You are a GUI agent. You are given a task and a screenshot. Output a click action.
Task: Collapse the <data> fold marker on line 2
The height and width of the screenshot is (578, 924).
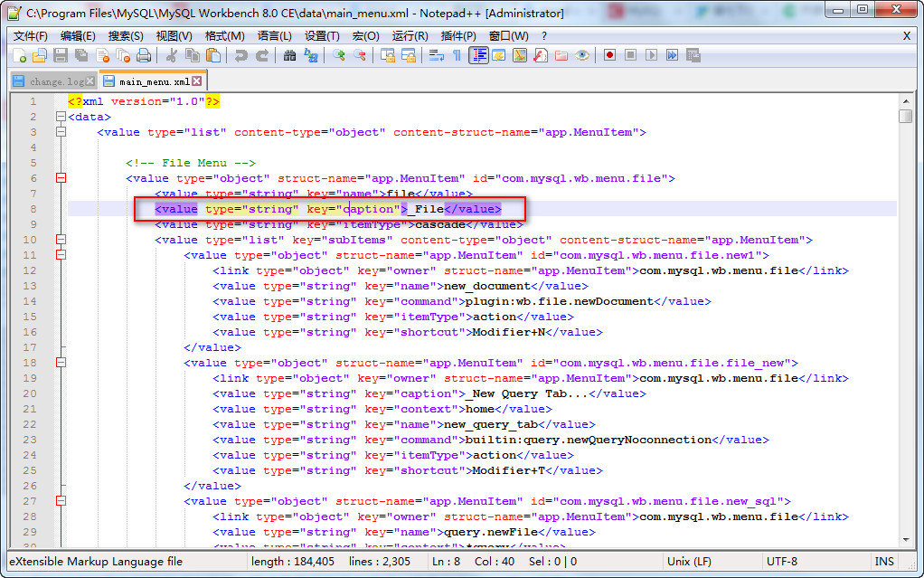61,117
